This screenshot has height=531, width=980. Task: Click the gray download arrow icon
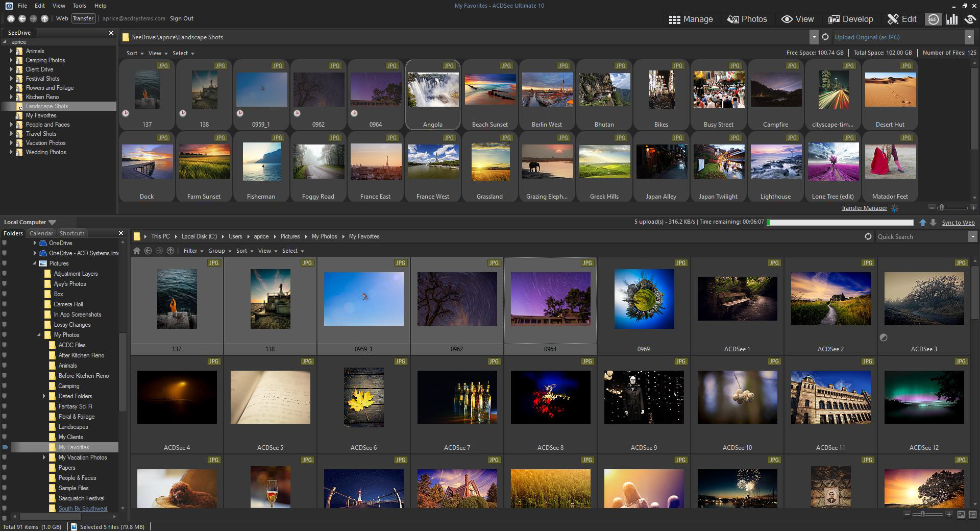(x=933, y=223)
